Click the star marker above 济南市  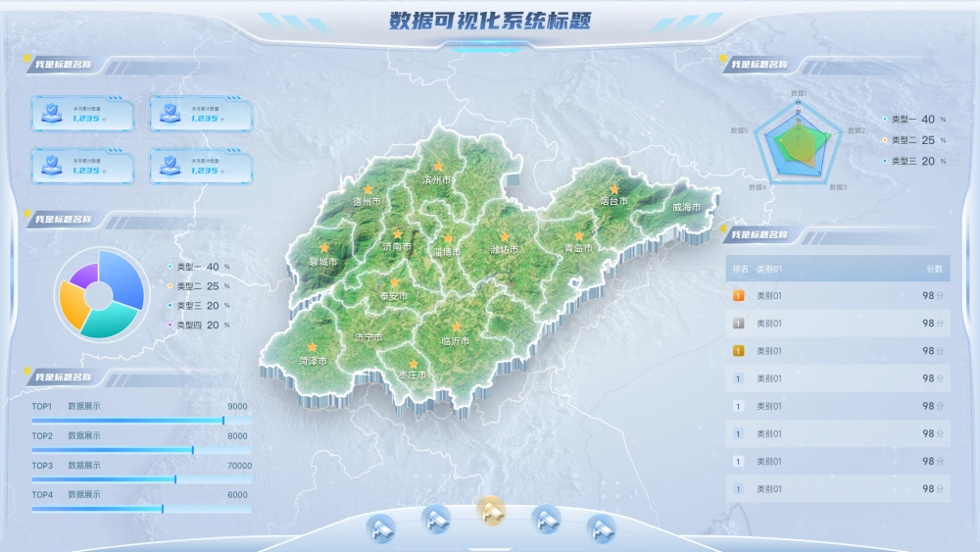point(398,234)
